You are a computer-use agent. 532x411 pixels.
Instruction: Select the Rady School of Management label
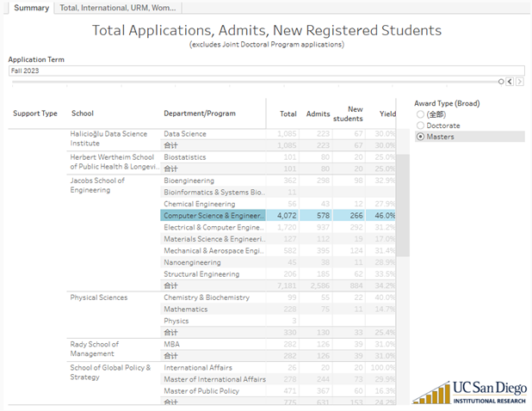(x=95, y=349)
